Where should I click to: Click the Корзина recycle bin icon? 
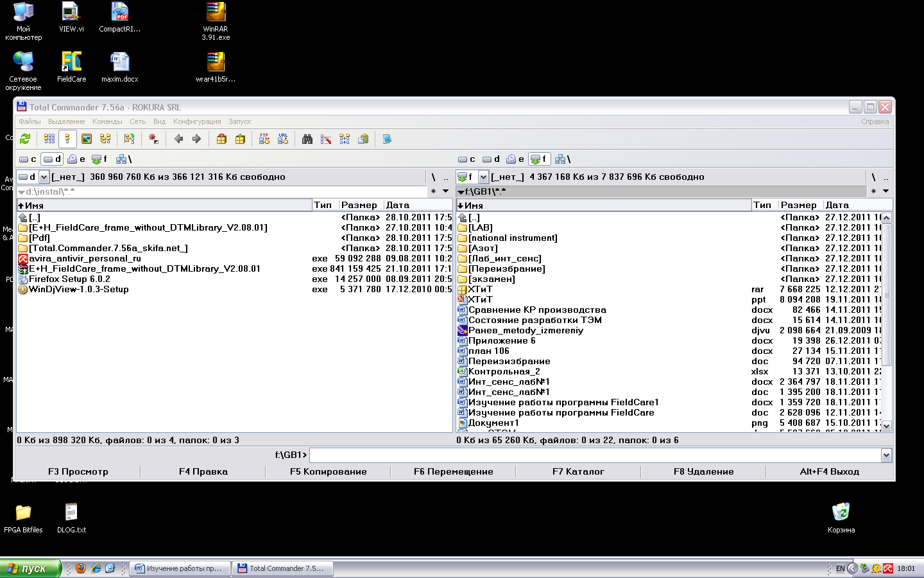[841, 518]
